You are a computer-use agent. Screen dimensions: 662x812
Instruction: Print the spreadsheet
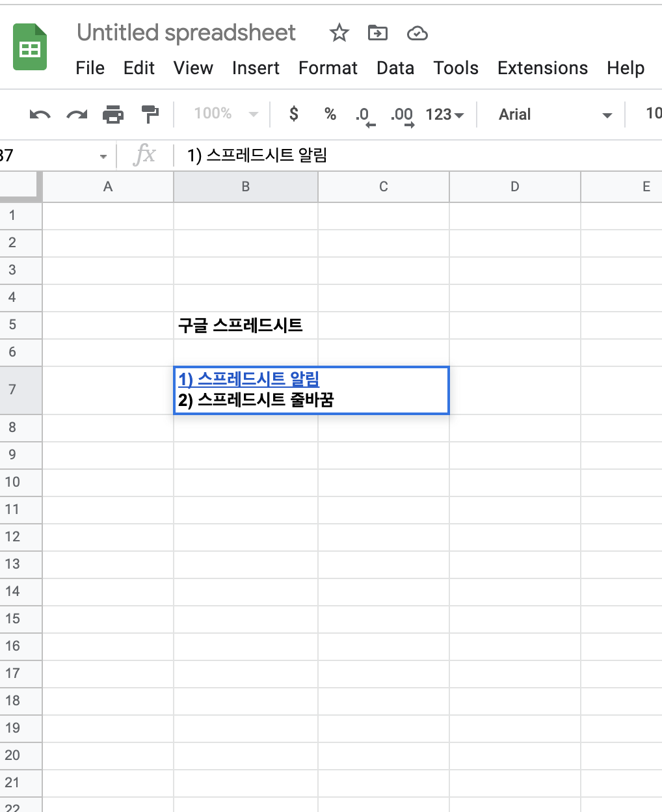pos(113,115)
